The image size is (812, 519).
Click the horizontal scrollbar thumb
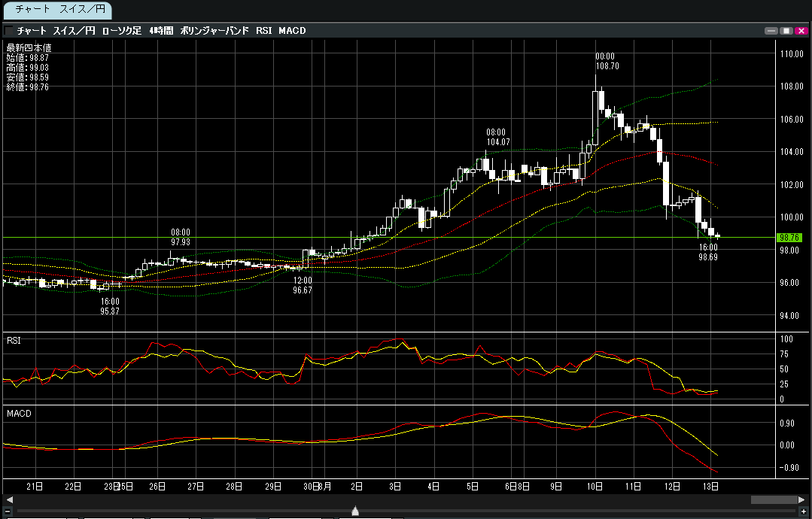click(772, 499)
